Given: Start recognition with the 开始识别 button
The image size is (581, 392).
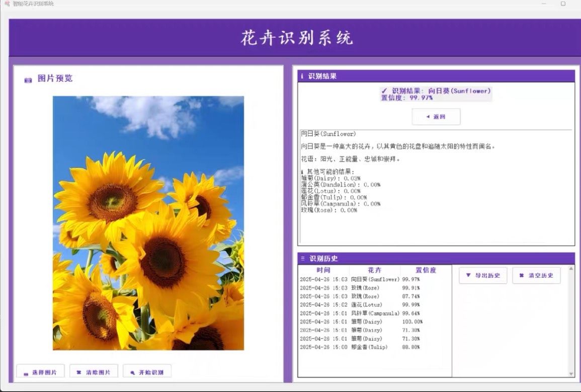Looking at the screenshot, I should pos(147,372).
